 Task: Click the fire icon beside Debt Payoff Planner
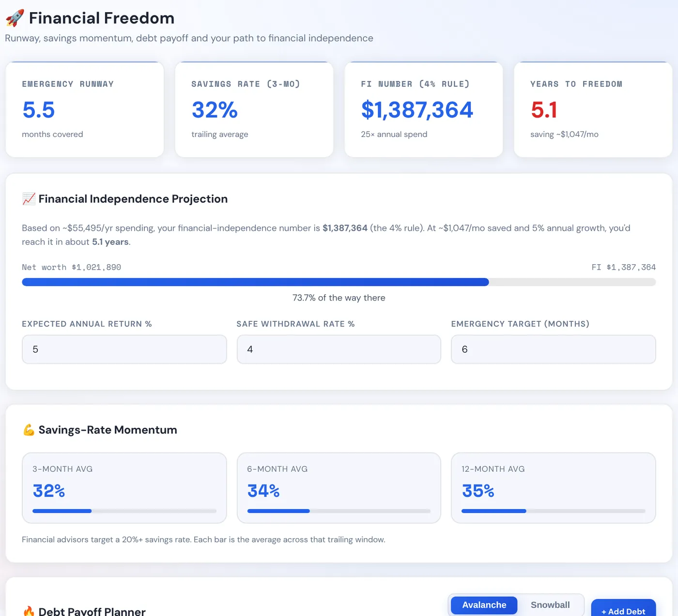(x=29, y=611)
